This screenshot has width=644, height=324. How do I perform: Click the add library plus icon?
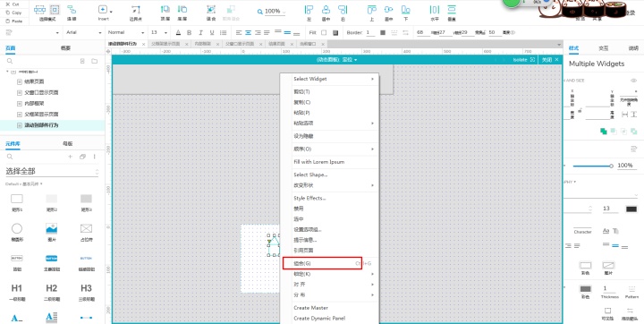click(70, 157)
